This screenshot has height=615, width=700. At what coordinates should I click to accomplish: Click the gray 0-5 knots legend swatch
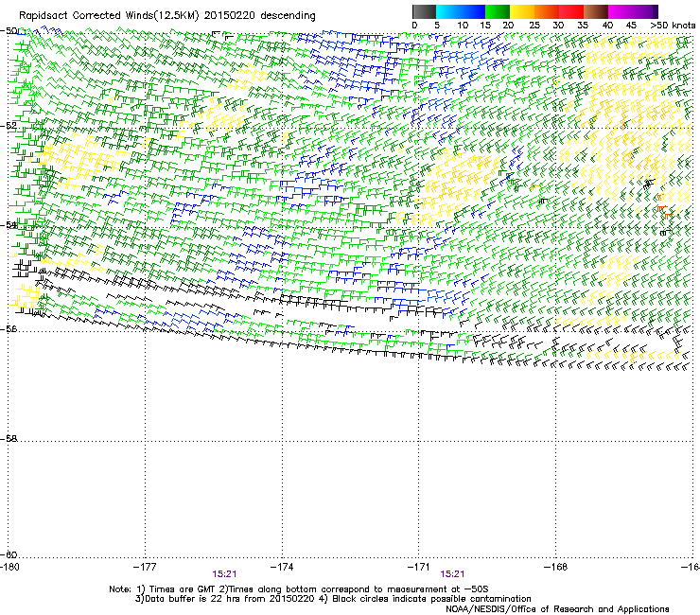424,11
